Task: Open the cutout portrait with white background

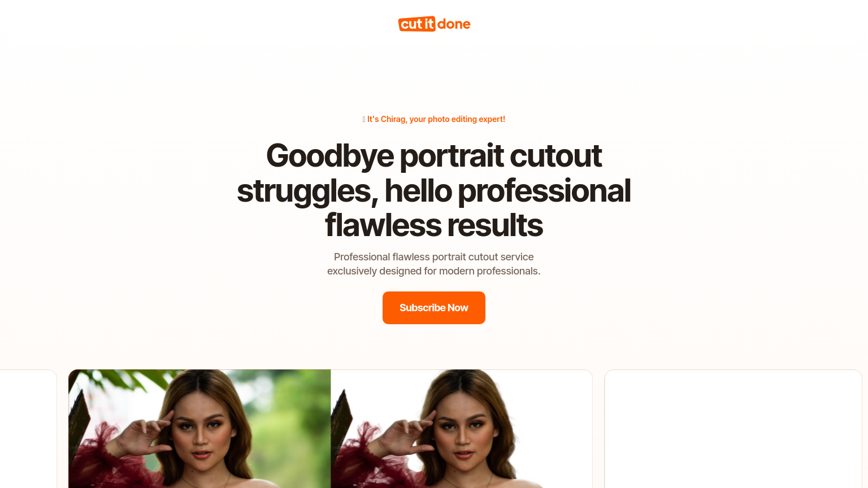Action: coord(462,429)
